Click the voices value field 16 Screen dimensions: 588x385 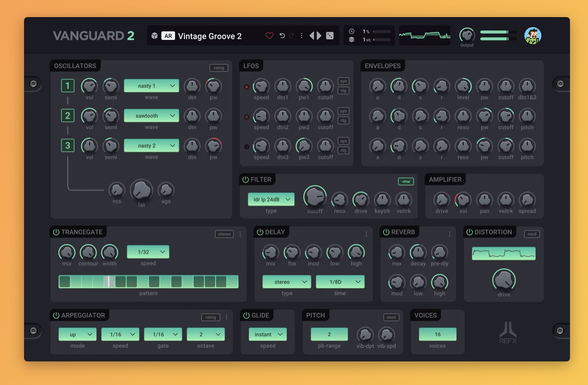click(x=437, y=334)
